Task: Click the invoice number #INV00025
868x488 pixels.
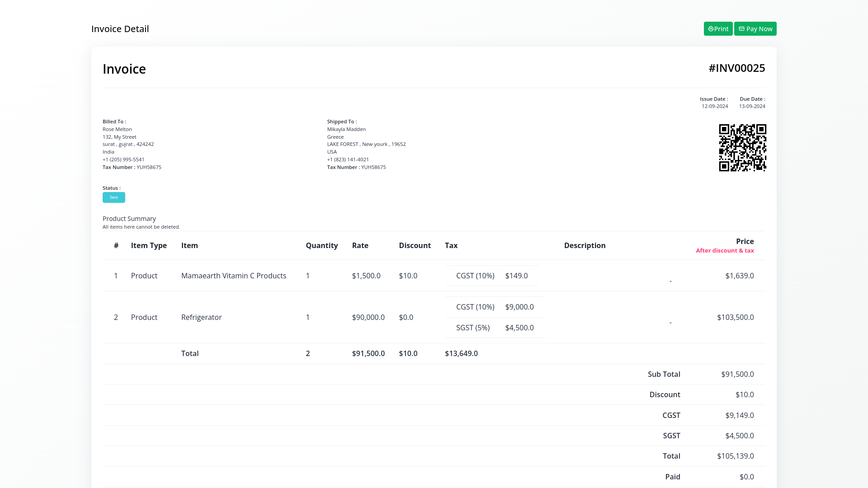Action: [x=736, y=68]
